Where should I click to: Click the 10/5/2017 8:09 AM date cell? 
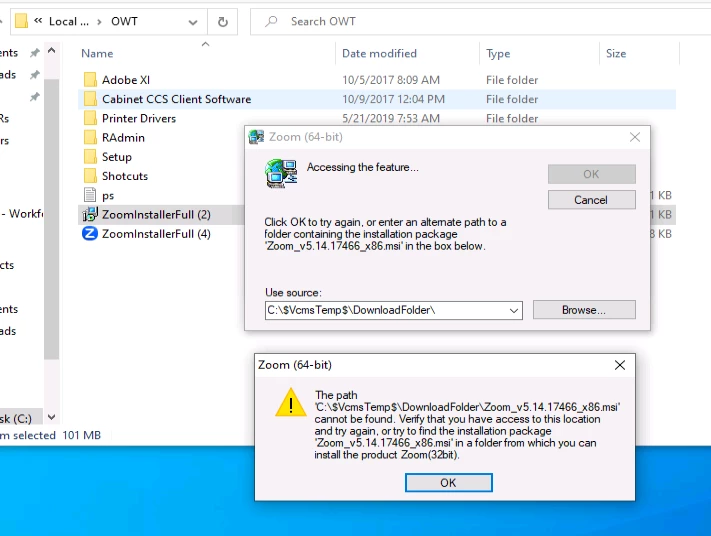pos(391,80)
